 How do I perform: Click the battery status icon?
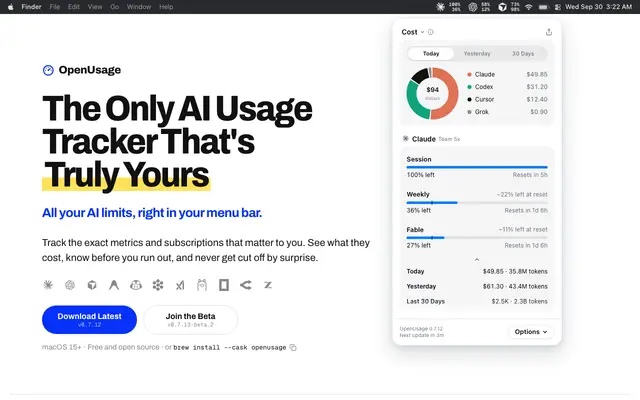pos(543,7)
